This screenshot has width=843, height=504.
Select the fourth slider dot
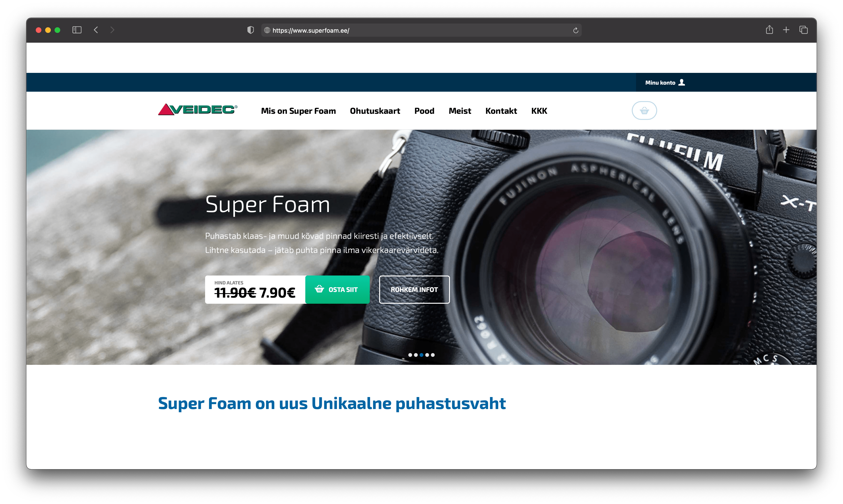[427, 355]
